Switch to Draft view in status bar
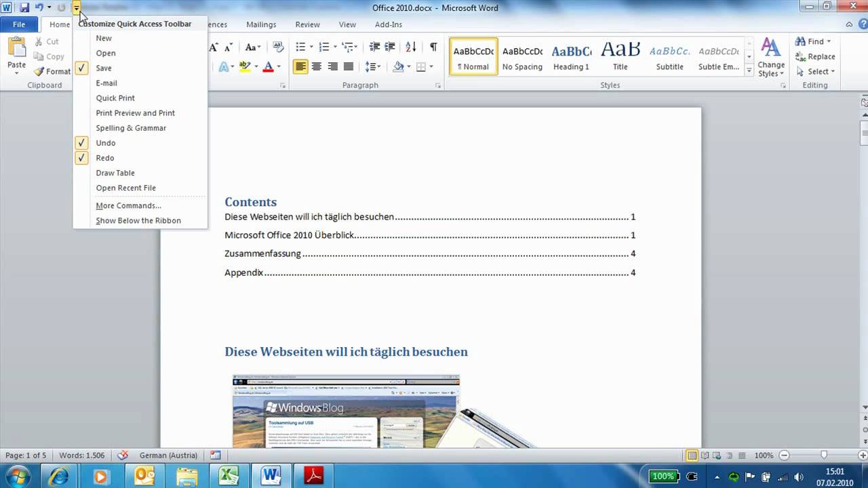 click(742, 455)
